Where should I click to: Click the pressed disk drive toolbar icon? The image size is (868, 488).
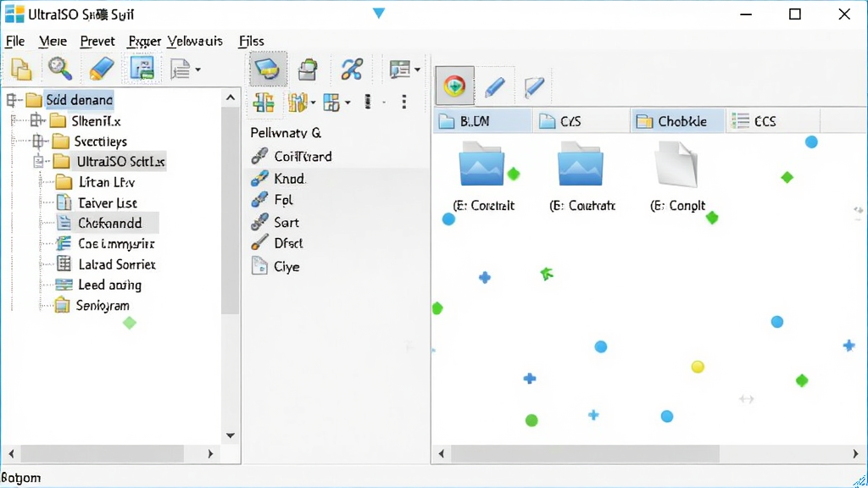pos(268,69)
